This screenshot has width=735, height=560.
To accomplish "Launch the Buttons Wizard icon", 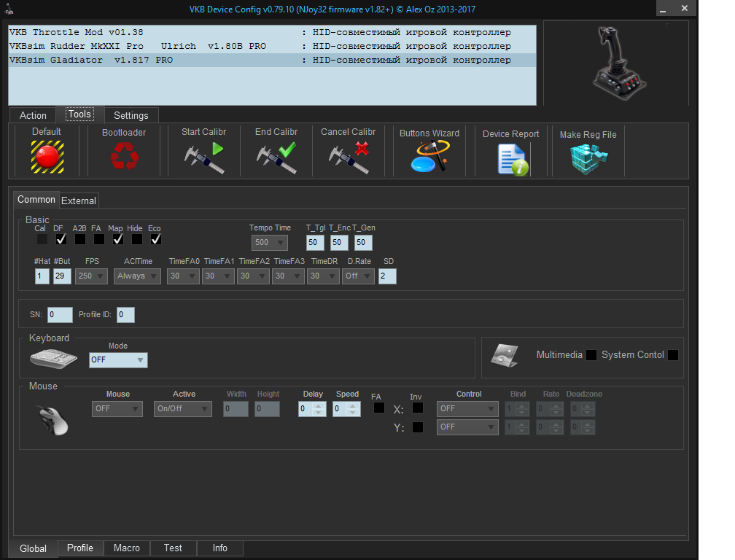I will coord(430,157).
